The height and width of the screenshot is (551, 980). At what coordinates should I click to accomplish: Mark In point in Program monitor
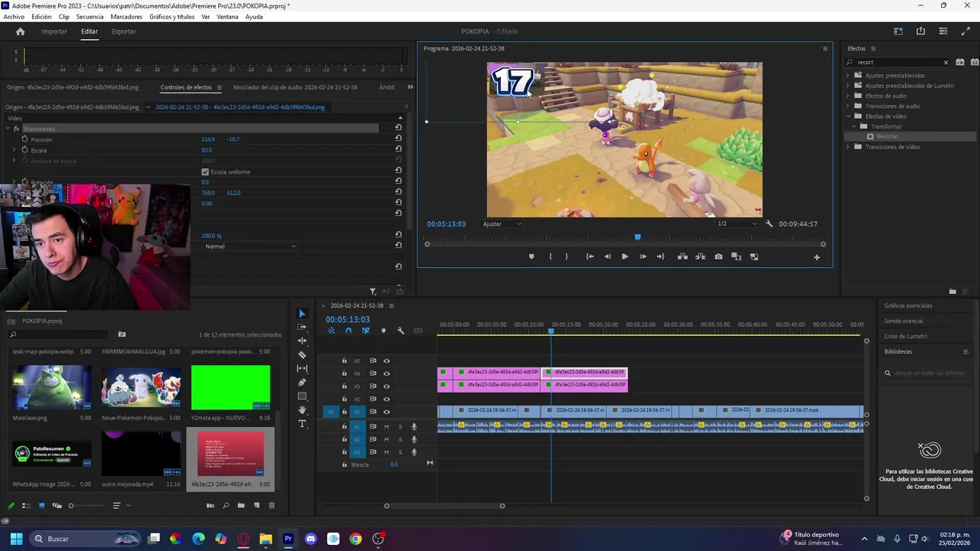[x=550, y=257]
